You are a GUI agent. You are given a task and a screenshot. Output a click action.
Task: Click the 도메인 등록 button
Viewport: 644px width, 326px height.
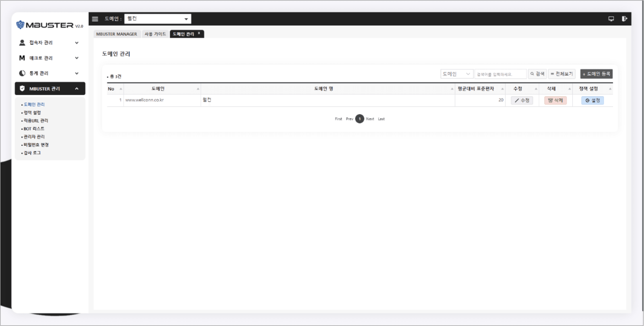(x=596, y=74)
